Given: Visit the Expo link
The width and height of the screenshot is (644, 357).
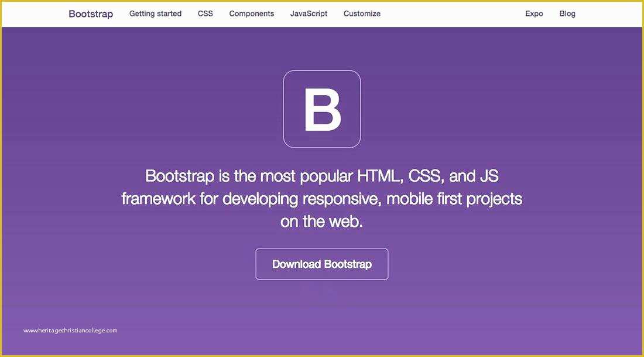Looking at the screenshot, I should point(534,13).
